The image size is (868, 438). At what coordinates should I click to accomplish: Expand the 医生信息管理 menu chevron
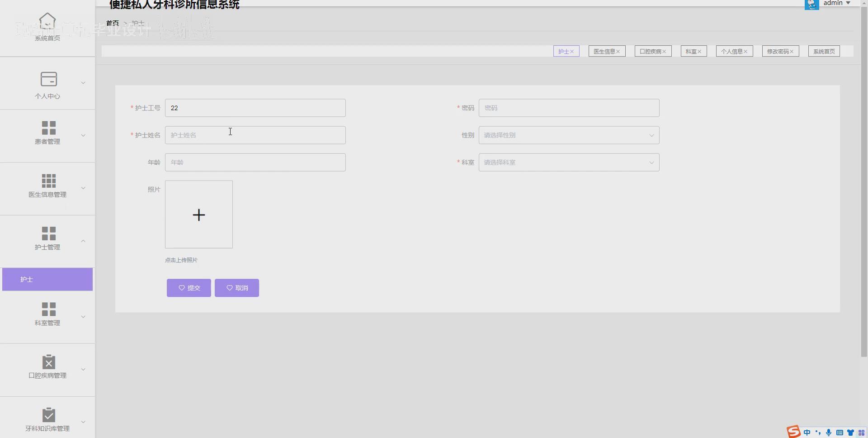(x=83, y=188)
